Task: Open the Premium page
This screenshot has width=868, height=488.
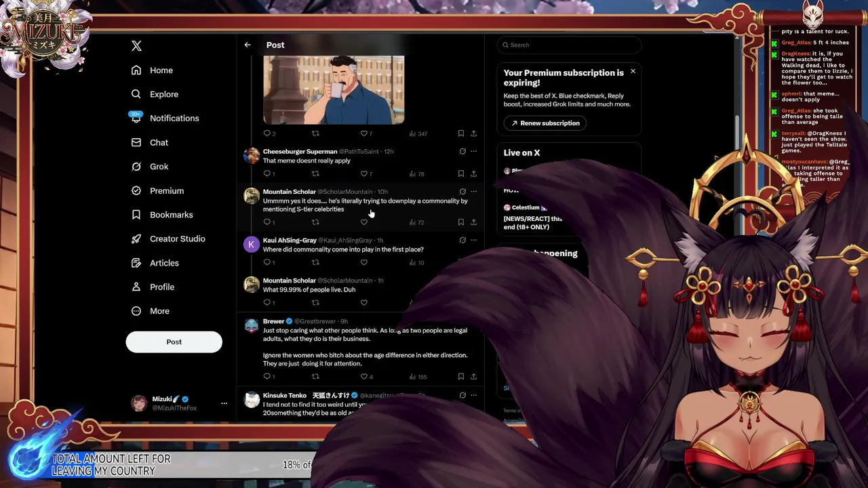Action: coord(157,191)
